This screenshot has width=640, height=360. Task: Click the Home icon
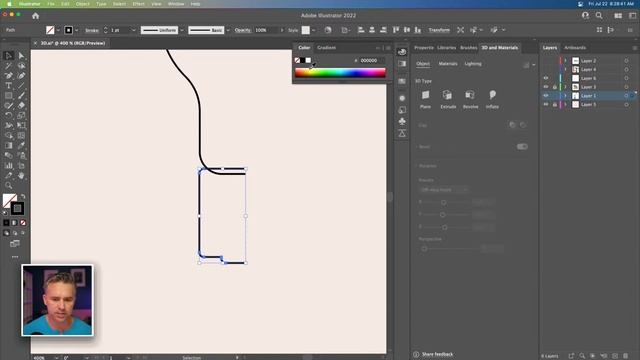tap(36, 16)
